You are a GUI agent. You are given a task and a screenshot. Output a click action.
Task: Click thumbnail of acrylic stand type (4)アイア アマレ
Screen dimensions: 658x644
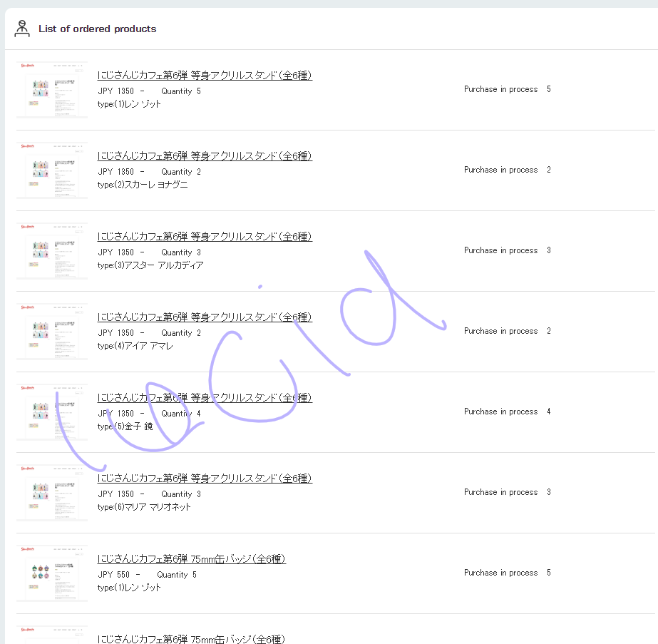click(52, 332)
